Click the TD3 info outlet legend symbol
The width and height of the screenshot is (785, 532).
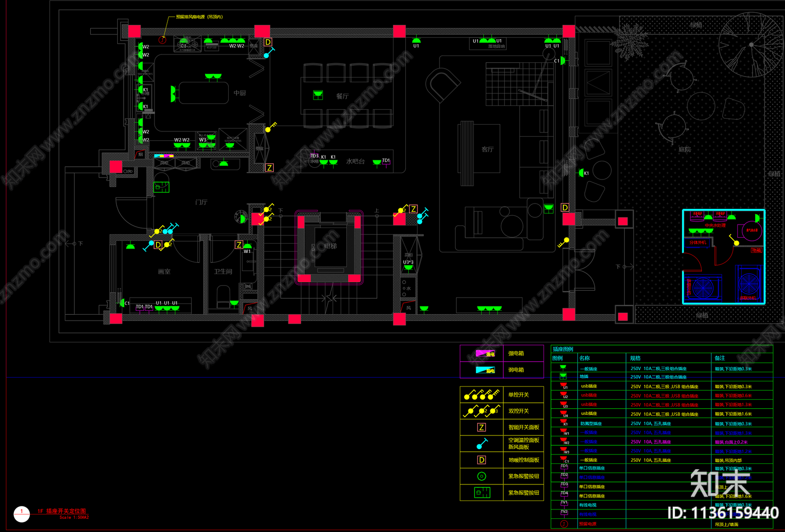pyautogui.click(x=564, y=486)
